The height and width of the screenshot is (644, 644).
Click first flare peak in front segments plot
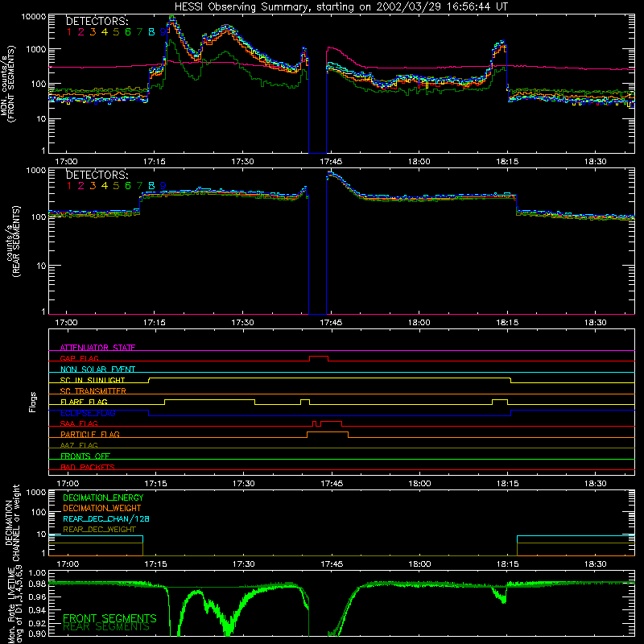click(171, 18)
